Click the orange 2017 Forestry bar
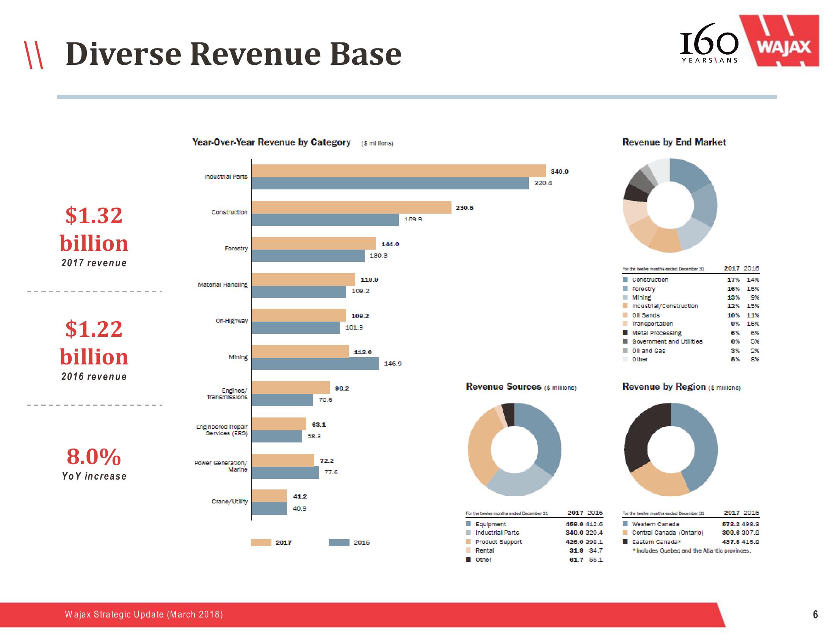The height and width of the screenshot is (644, 834). pyautogui.click(x=314, y=244)
